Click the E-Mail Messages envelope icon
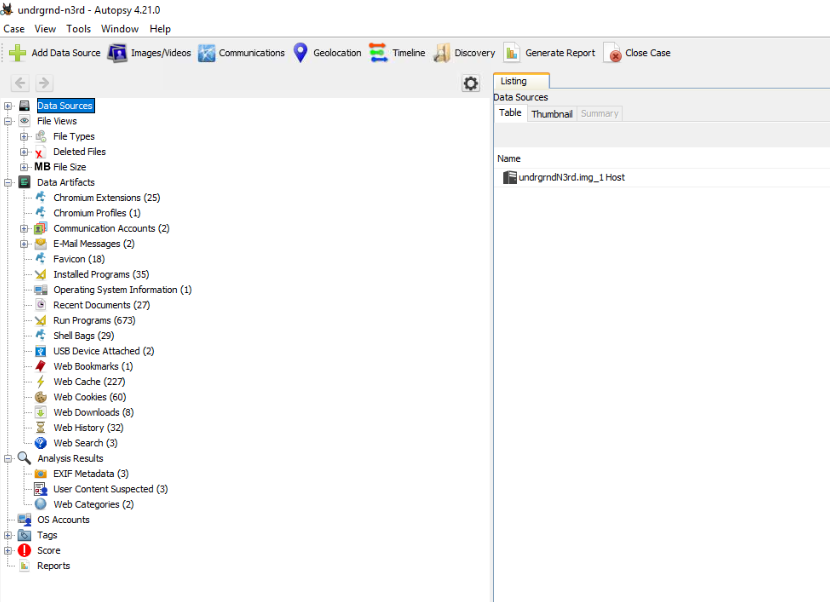 click(41, 244)
